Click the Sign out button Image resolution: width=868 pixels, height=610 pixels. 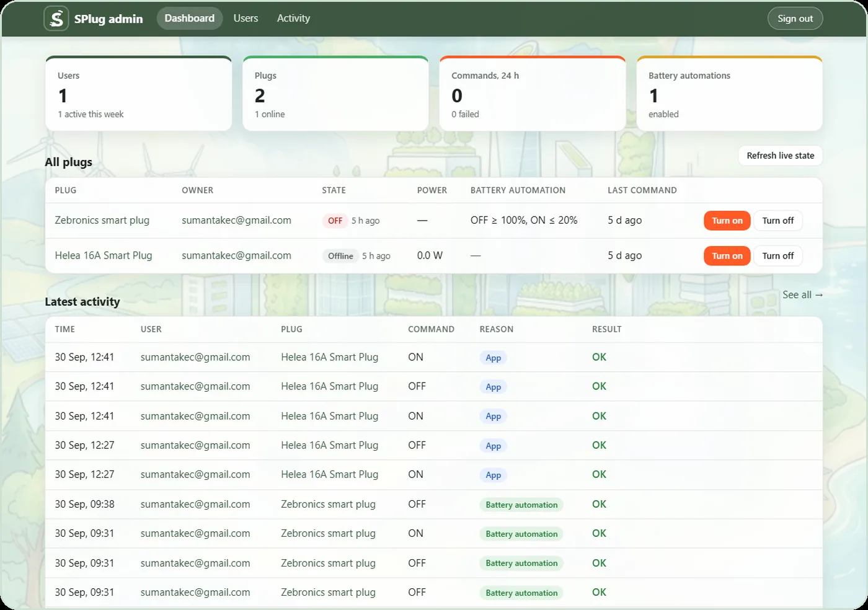coord(795,19)
